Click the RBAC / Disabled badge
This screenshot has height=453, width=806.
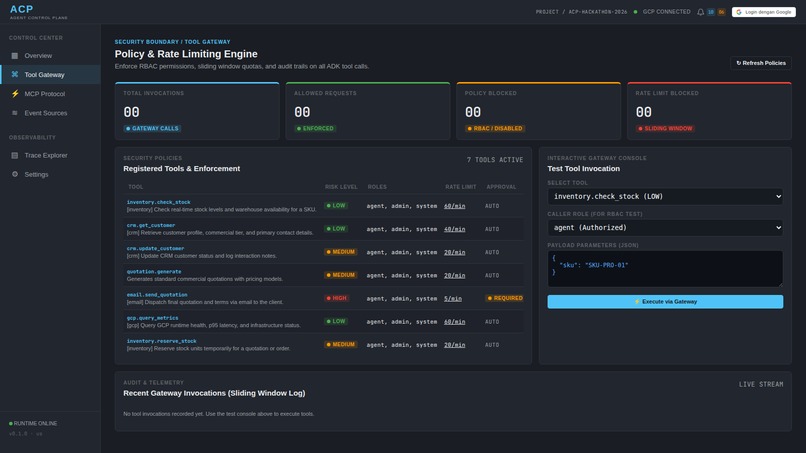494,129
